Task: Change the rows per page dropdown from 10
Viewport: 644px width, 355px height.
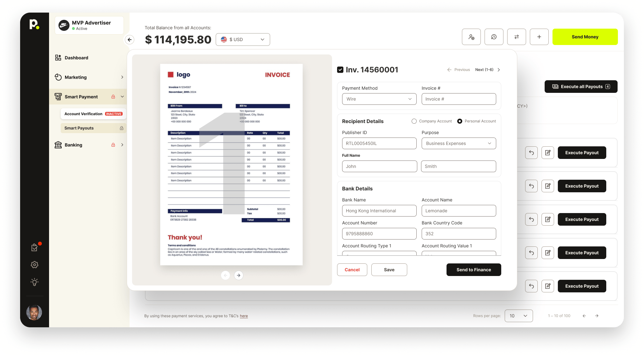Action: tap(519, 316)
